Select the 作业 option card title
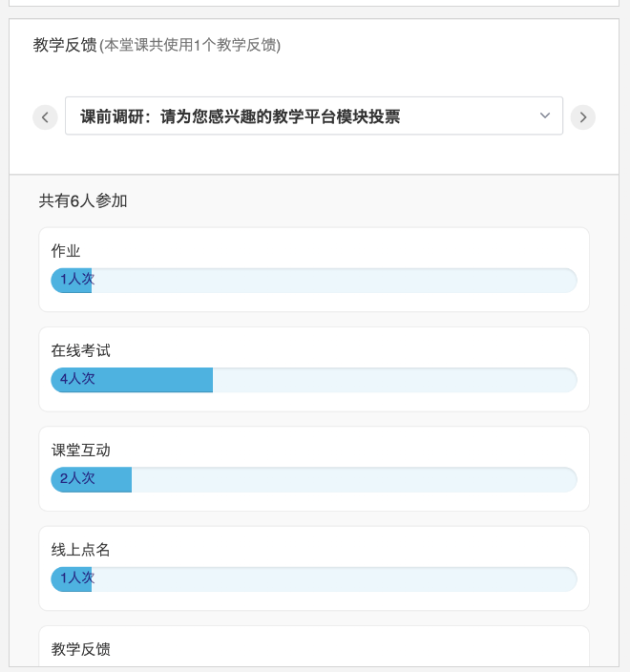Screen dimensions: 630x672 66,251
